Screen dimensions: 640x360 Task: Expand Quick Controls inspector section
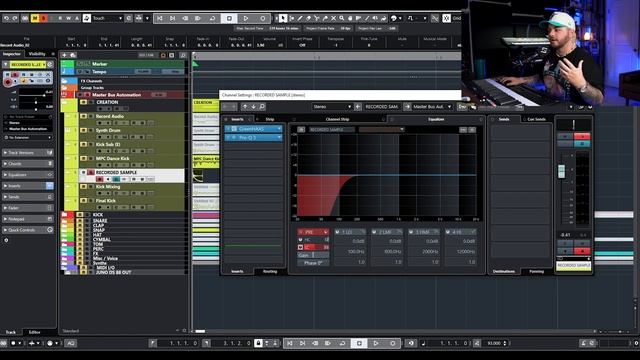tap(28, 230)
